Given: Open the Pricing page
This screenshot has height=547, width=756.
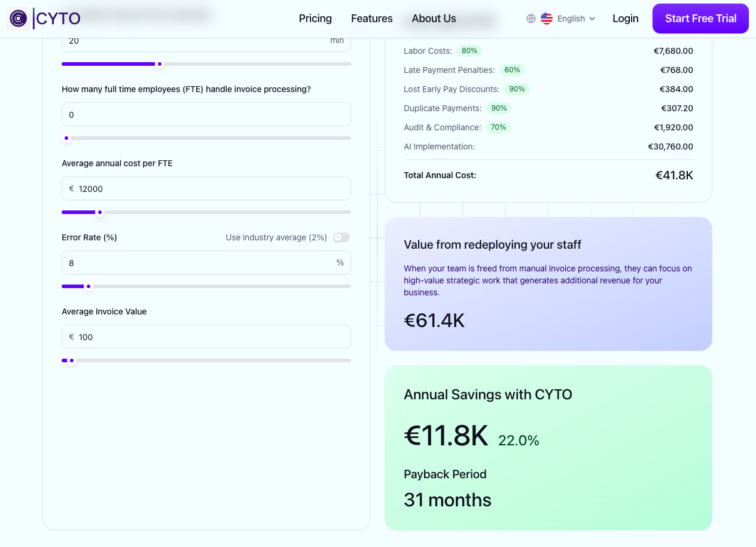Looking at the screenshot, I should pos(315,19).
